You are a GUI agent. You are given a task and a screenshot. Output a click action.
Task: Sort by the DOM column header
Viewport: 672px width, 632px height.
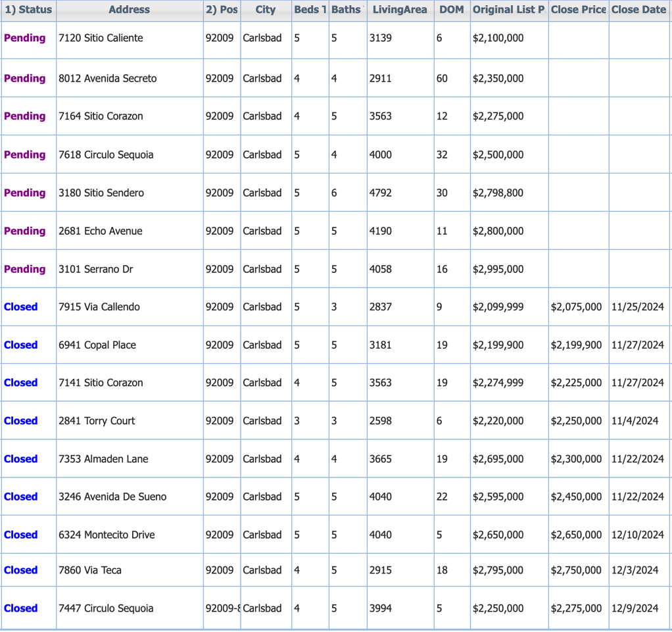pos(452,10)
